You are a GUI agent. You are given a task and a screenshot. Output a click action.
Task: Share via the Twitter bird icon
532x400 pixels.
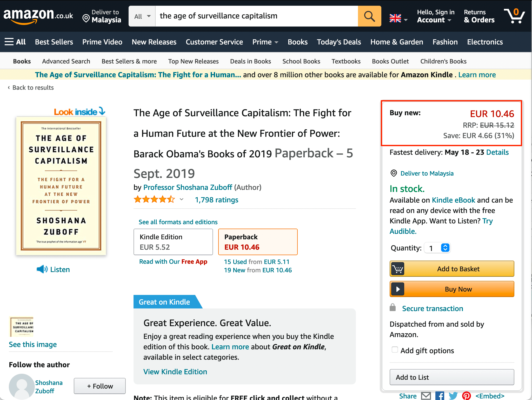point(453,396)
